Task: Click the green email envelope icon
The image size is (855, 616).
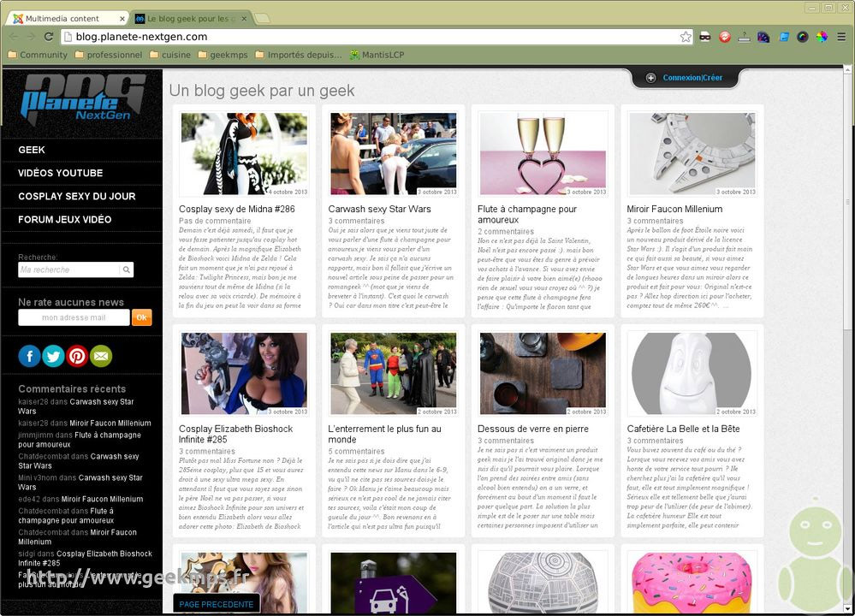Action: coord(101,356)
